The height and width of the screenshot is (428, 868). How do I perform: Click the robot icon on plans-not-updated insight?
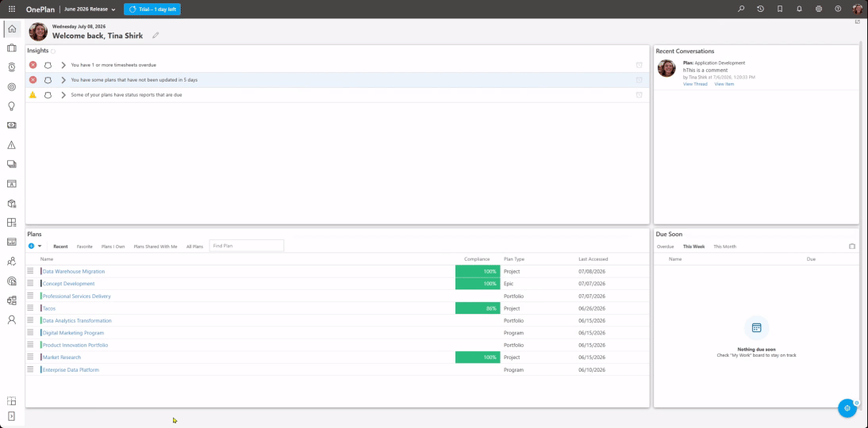click(x=48, y=79)
